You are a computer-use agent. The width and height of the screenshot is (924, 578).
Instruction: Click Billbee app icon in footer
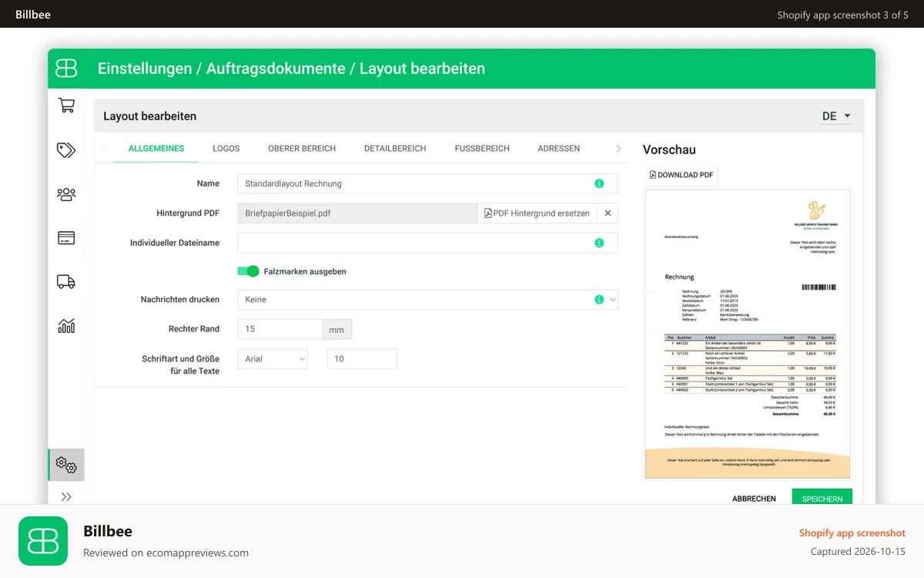(43, 541)
